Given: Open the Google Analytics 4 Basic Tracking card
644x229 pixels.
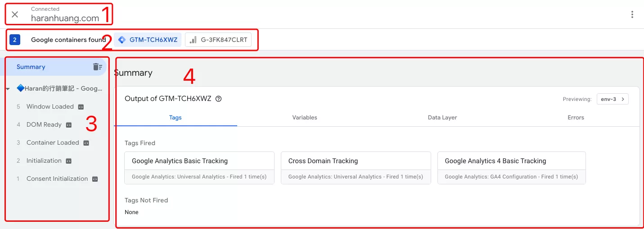Looking at the screenshot, I should 512,168.
